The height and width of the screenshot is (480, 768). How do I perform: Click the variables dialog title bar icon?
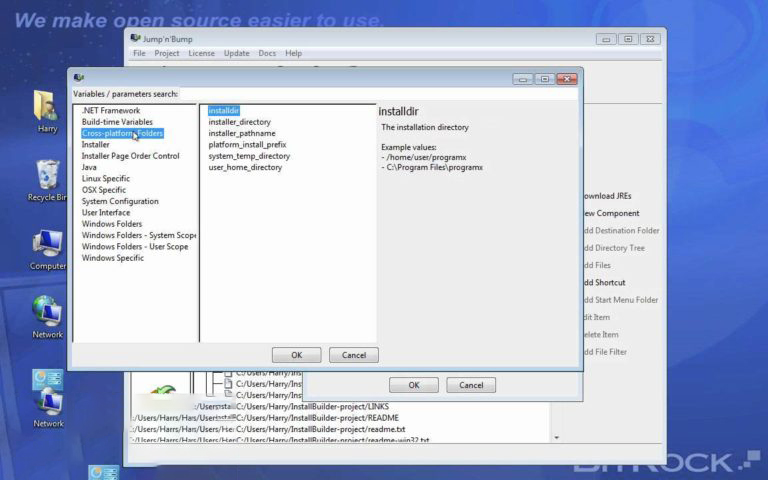click(78, 77)
